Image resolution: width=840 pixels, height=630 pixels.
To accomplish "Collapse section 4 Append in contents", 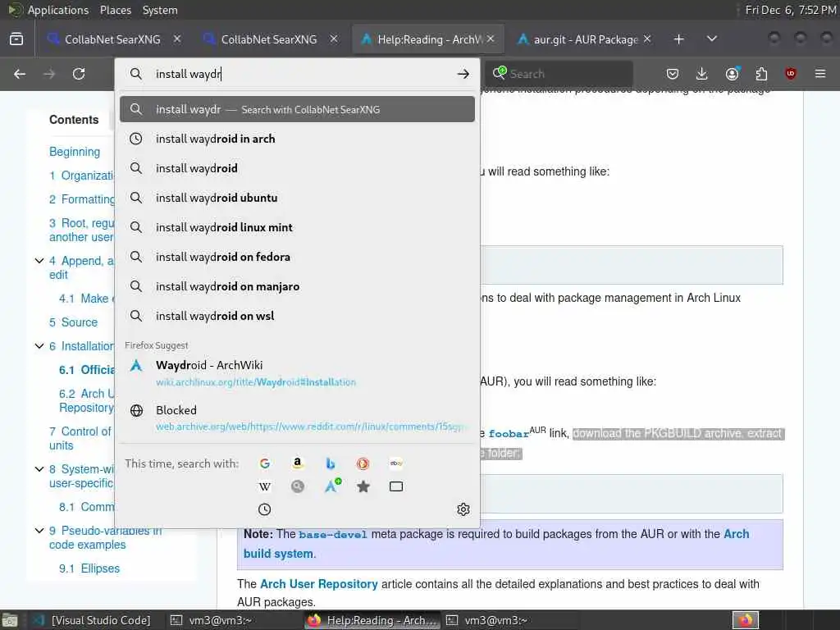I will [39, 261].
